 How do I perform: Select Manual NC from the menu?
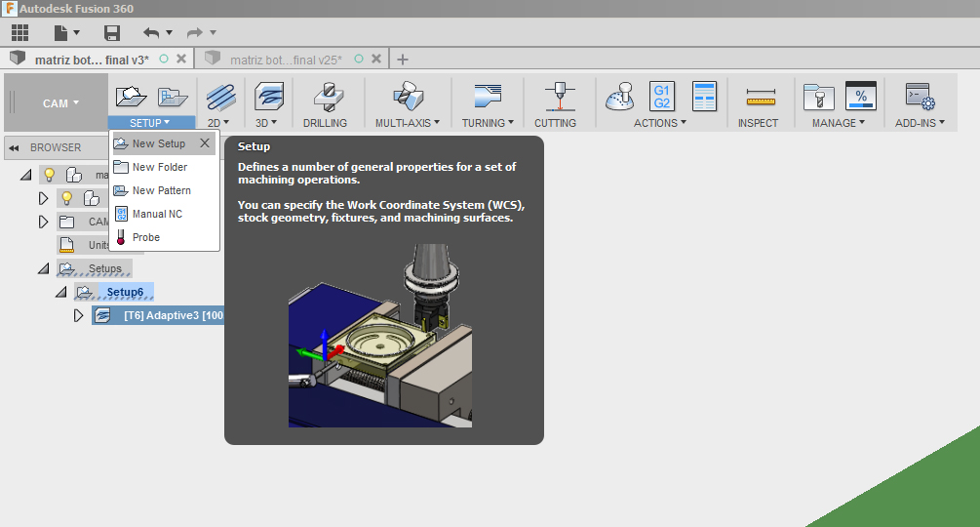coord(163,214)
